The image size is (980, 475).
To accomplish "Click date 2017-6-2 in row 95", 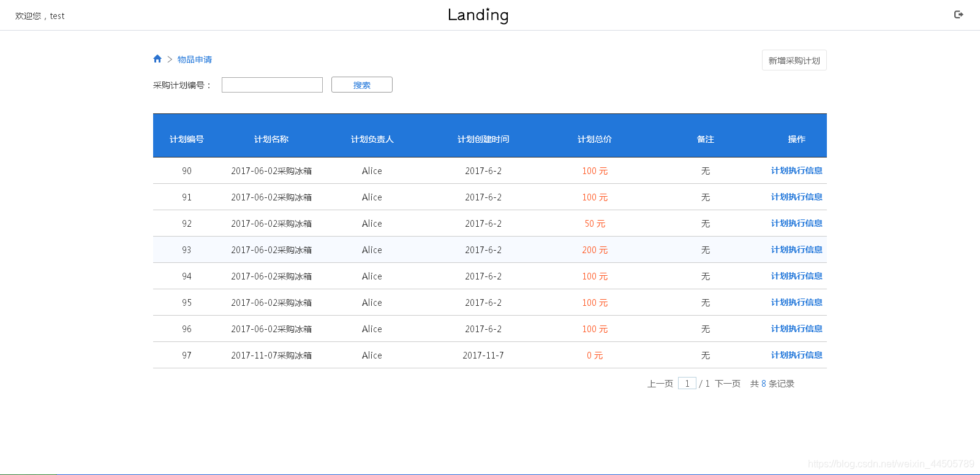I will 483,303.
